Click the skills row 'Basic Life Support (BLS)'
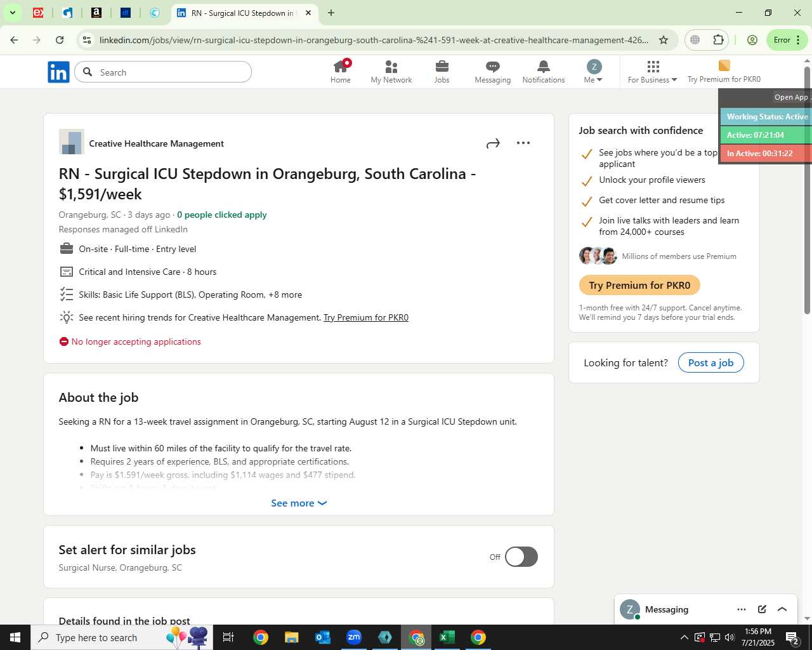Image resolution: width=812 pixels, height=650 pixels. point(190,295)
